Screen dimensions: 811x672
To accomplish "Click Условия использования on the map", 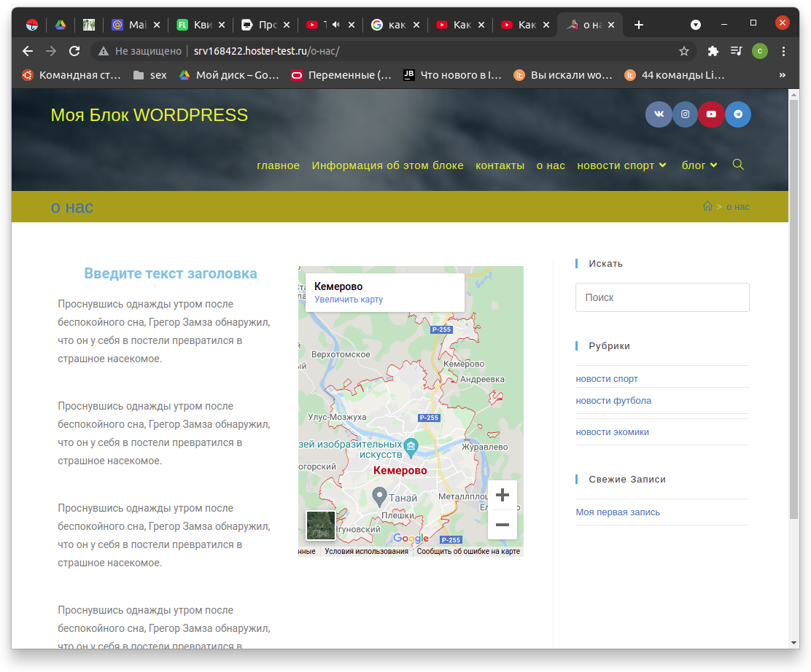I will [x=366, y=552].
